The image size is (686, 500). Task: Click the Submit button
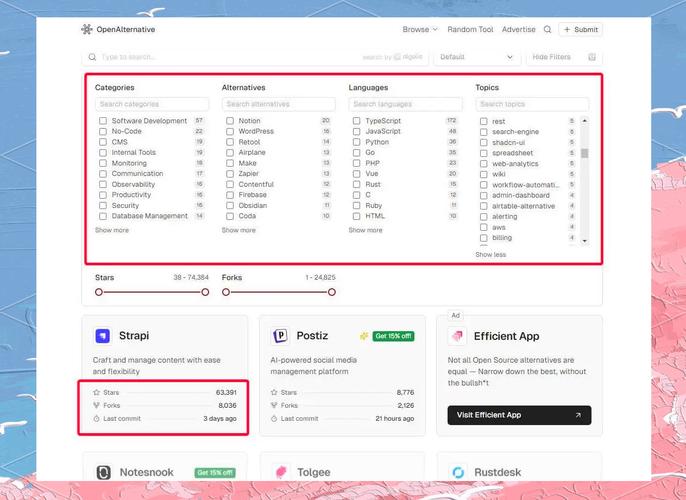[581, 29]
